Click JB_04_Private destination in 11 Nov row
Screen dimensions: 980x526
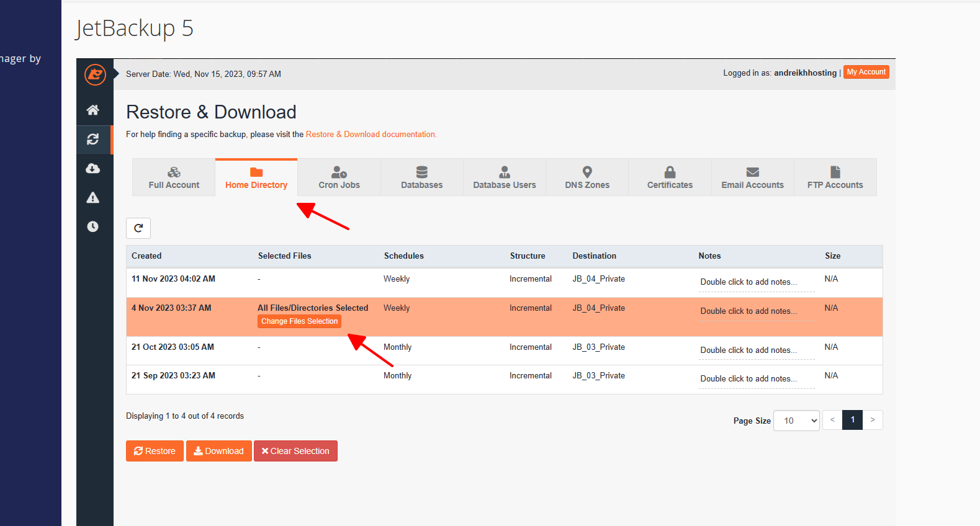pyautogui.click(x=599, y=279)
